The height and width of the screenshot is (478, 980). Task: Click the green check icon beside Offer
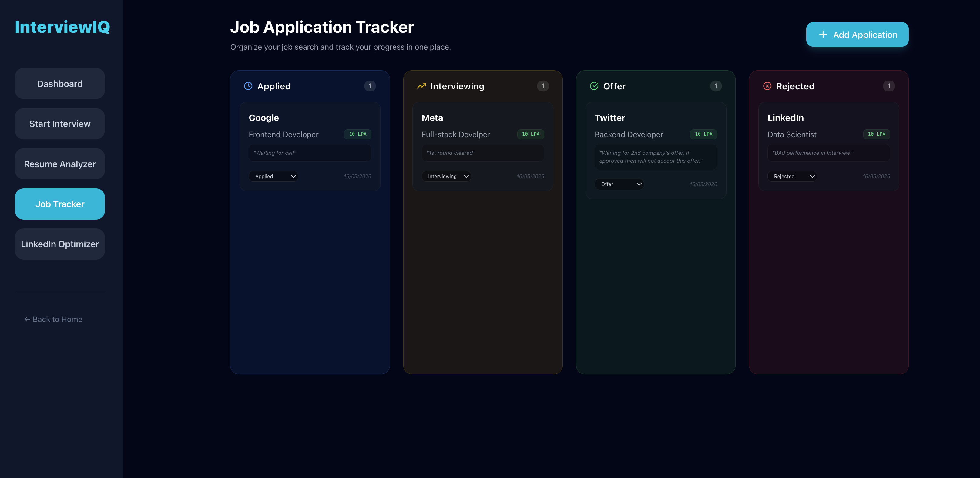[594, 86]
